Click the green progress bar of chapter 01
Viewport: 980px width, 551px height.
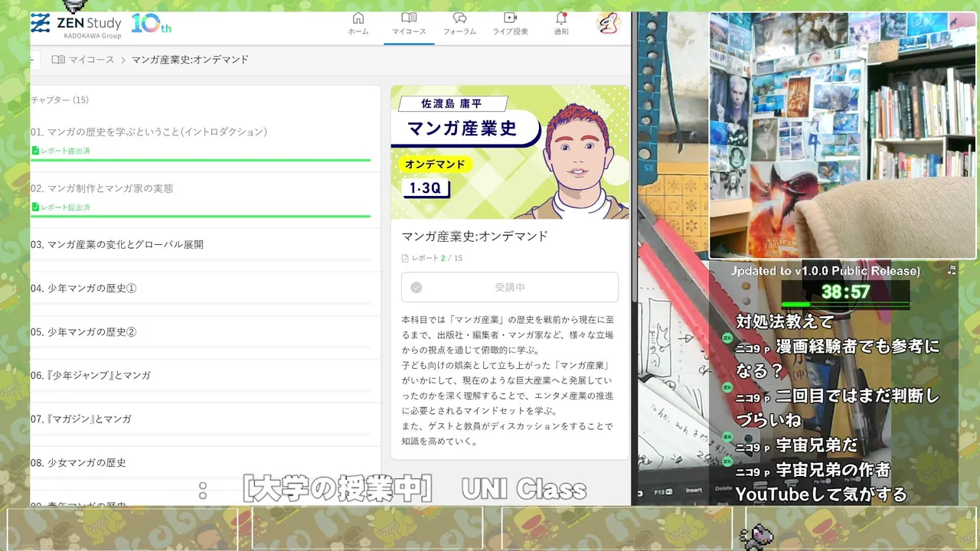[201, 160]
